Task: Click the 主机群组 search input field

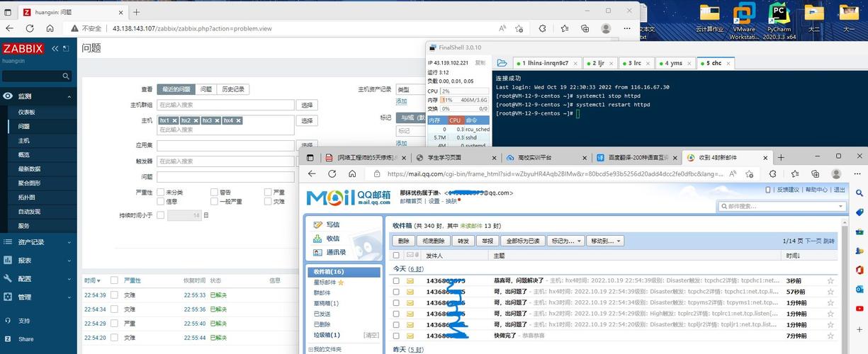Action: [x=225, y=105]
